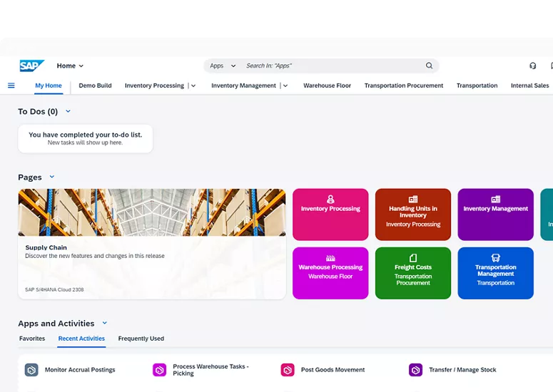Click the SAP logo
The width and height of the screenshot is (553, 392).
(31, 66)
